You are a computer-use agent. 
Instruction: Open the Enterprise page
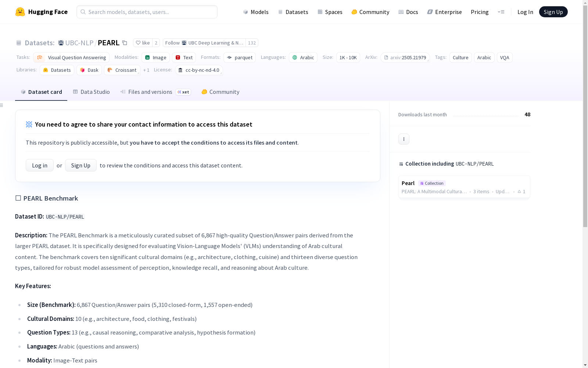tap(445, 12)
